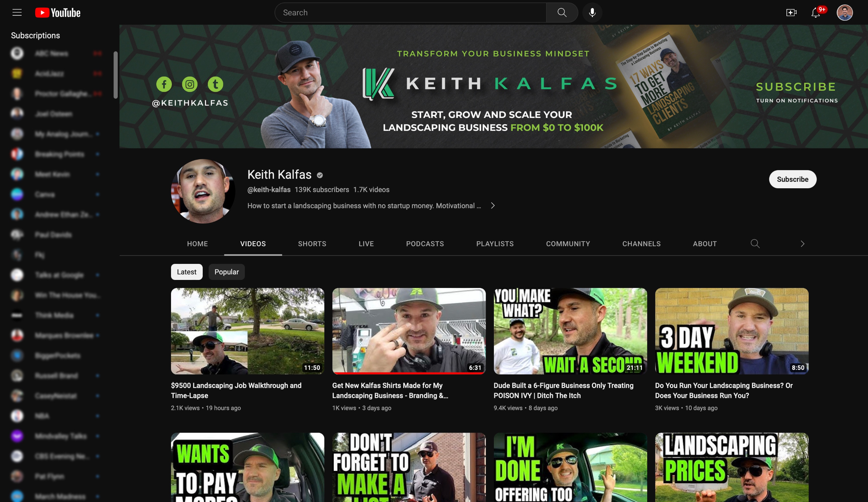This screenshot has width=868, height=502.
Task: Open the notifications bell
Action: click(816, 13)
